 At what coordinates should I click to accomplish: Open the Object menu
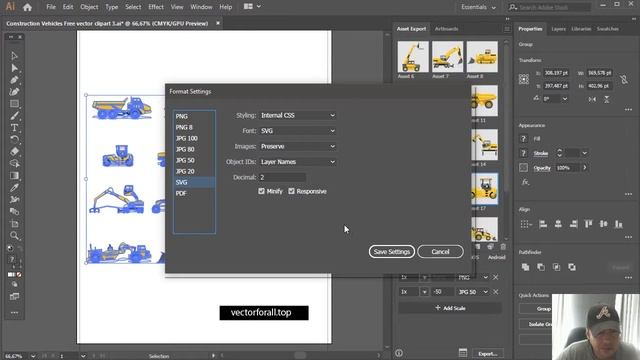pyautogui.click(x=89, y=7)
